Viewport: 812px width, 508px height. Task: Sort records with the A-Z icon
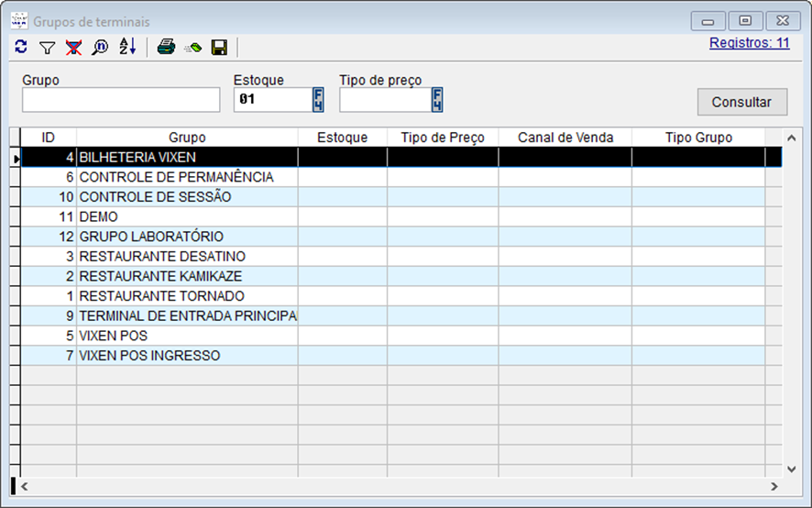click(126, 47)
